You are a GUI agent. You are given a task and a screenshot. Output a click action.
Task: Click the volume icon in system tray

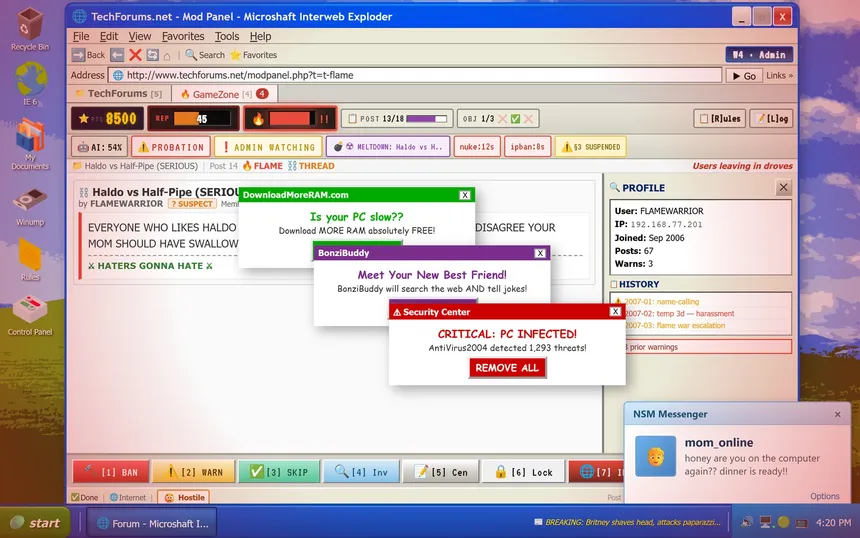pyautogui.click(x=748, y=522)
